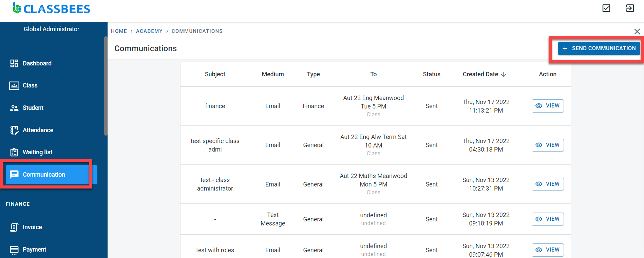This screenshot has width=644, height=258.
Task: Click the Student icon in sidebar
Action: pyautogui.click(x=14, y=108)
